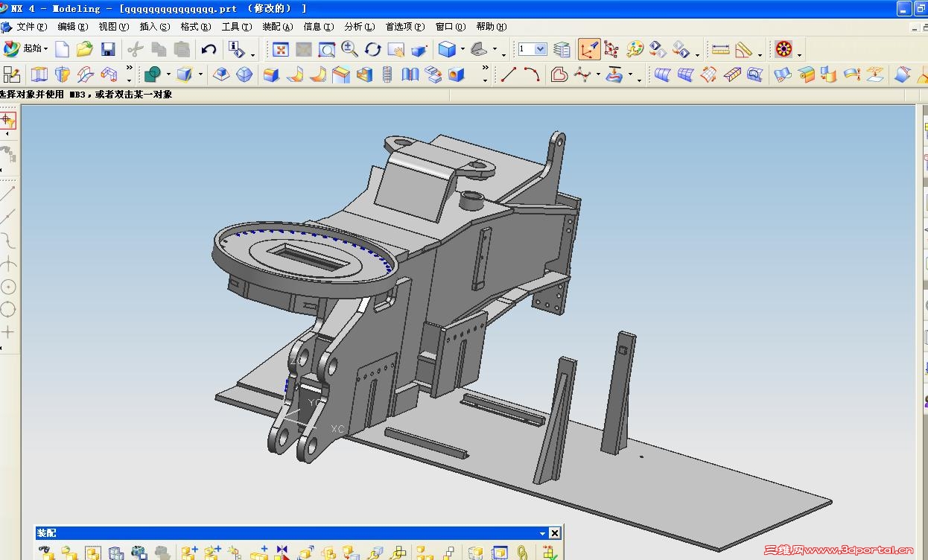Open the 格式 (Format) menu
The width and height of the screenshot is (928, 560).
pyautogui.click(x=196, y=27)
